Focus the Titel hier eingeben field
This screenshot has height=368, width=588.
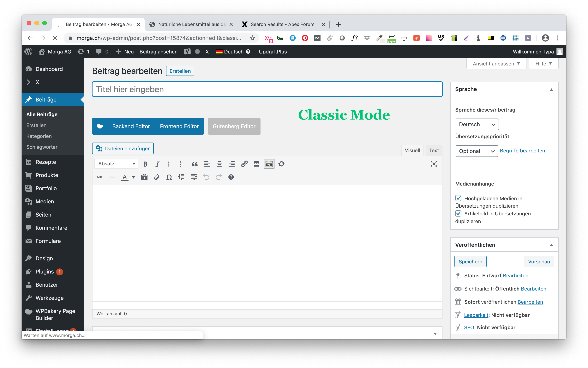tap(267, 89)
